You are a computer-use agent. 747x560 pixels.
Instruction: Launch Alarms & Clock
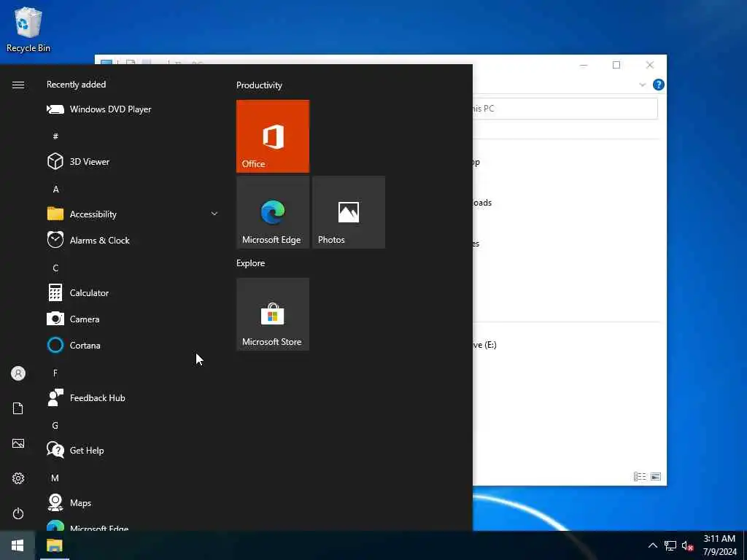pyautogui.click(x=133, y=241)
